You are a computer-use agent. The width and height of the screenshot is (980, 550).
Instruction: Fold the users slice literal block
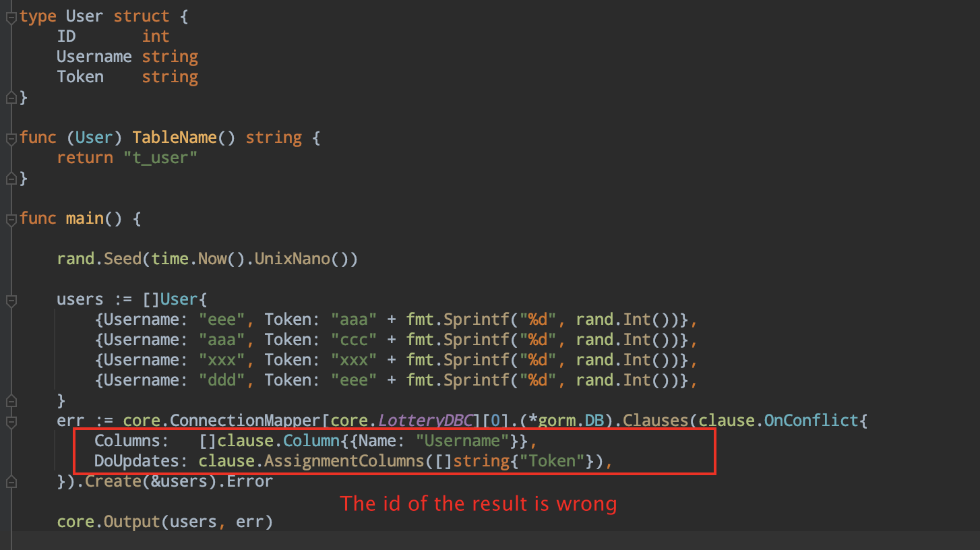click(x=10, y=300)
